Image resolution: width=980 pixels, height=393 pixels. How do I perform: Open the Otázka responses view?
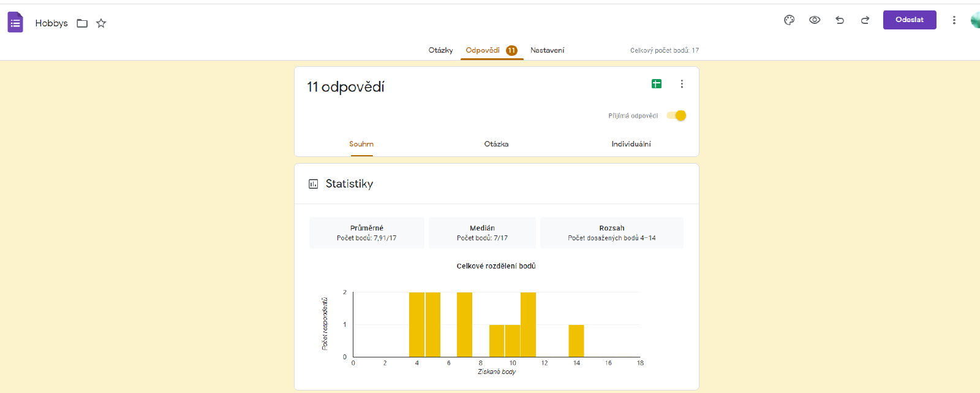pos(496,144)
